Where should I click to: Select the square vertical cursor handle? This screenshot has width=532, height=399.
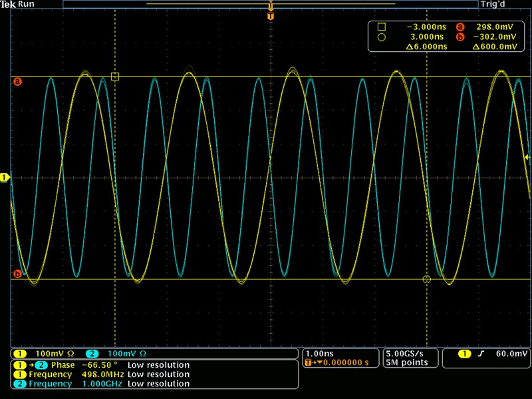[115, 77]
